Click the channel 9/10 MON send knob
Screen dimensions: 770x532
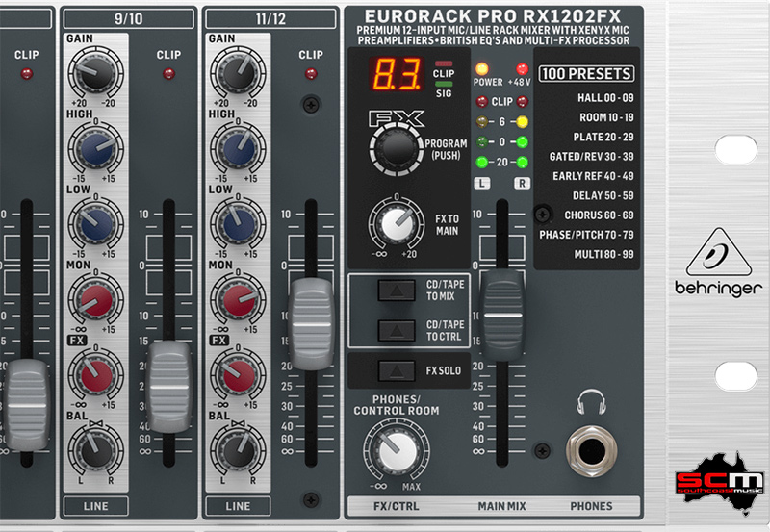pyautogui.click(x=95, y=300)
